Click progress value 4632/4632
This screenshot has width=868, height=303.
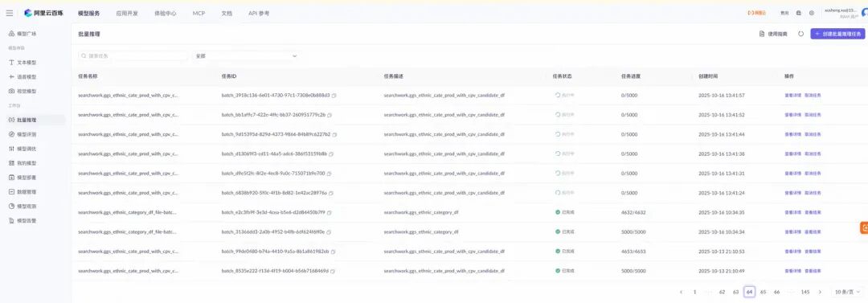(633, 212)
